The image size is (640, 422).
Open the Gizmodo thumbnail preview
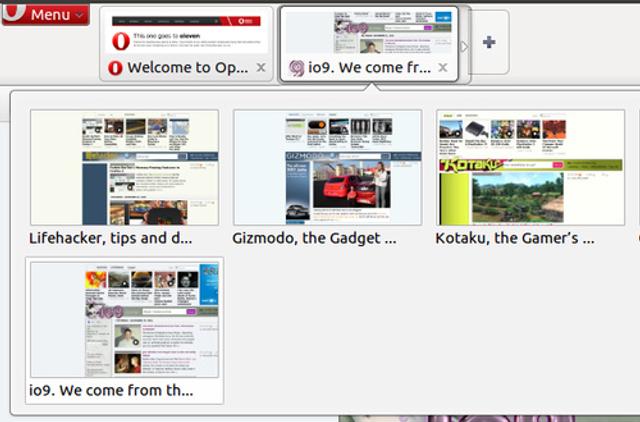[328, 167]
